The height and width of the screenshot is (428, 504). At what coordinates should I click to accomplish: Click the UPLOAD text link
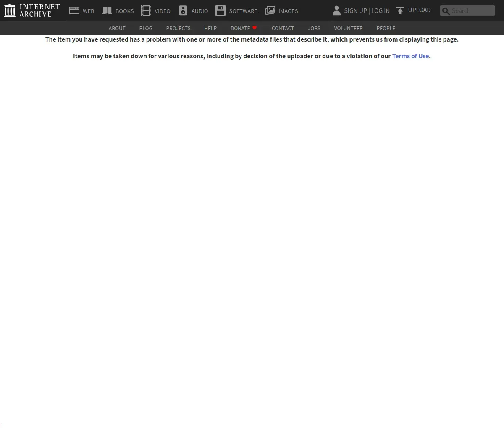(420, 10)
